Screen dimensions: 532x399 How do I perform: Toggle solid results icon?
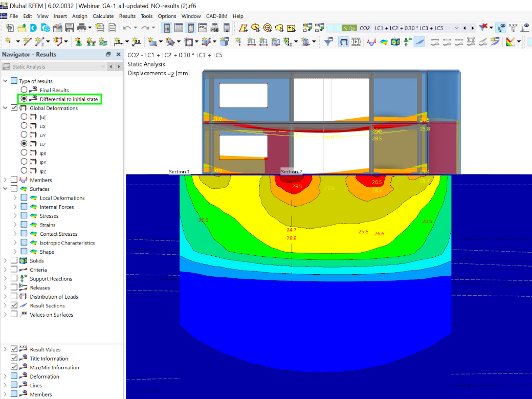coord(395,42)
